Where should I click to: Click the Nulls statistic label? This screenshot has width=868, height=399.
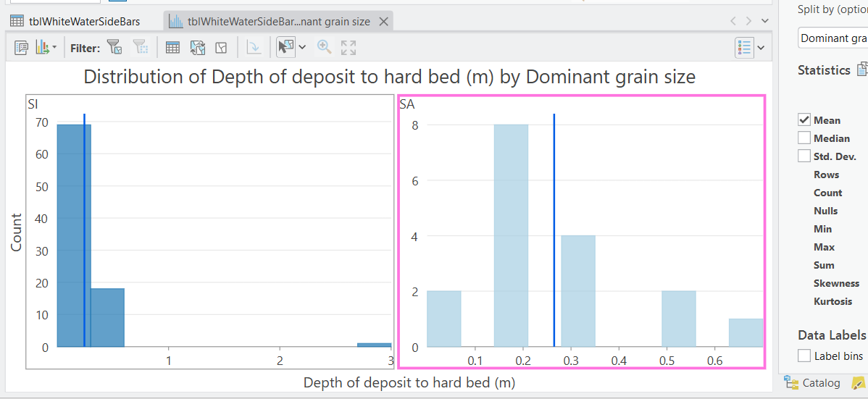click(826, 211)
